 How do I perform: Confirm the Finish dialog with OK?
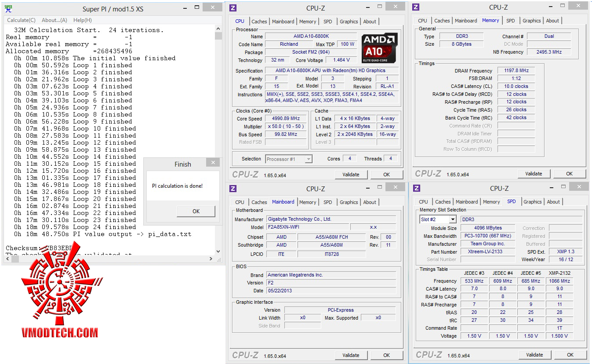196,211
